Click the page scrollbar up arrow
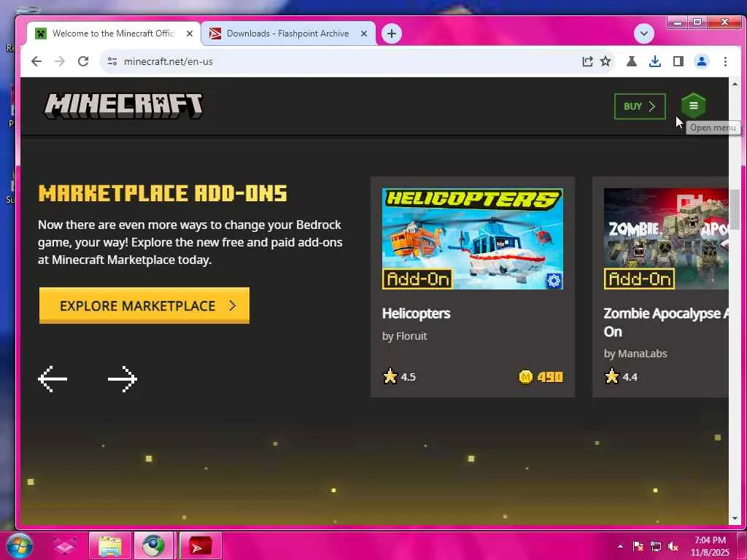This screenshot has width=747, height=560. click(x=735, y=84)
